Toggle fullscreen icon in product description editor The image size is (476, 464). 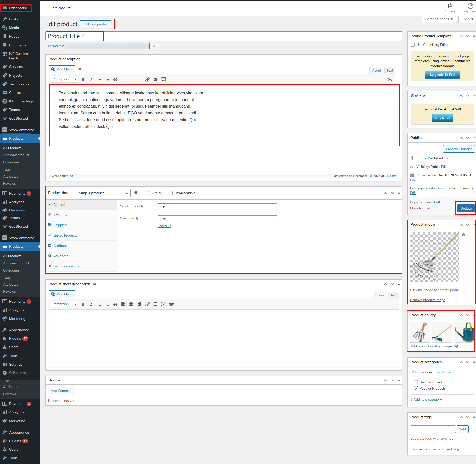tap(390, 80)
